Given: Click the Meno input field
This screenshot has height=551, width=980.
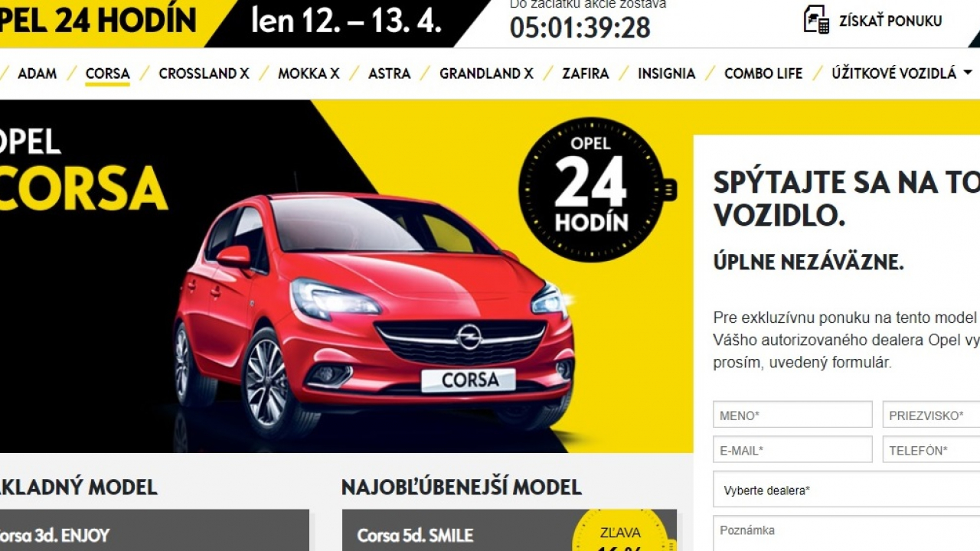Looking at the screenshot, I should click(x=792, y=415).
